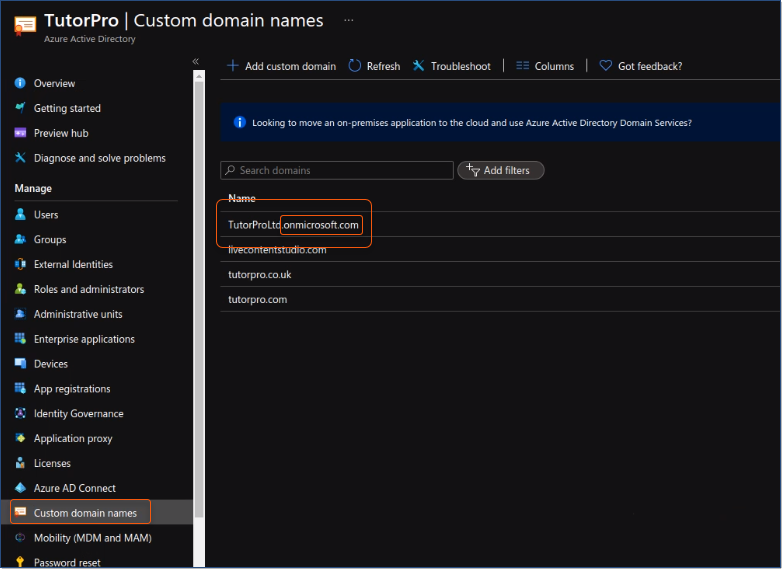Click the Password reset key icon
This screenshot has width=784, height=571.
(x=20, y=563)
